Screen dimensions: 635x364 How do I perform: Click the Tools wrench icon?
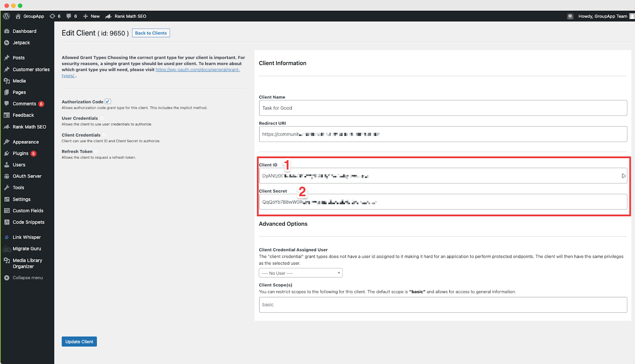coord(7,188)
